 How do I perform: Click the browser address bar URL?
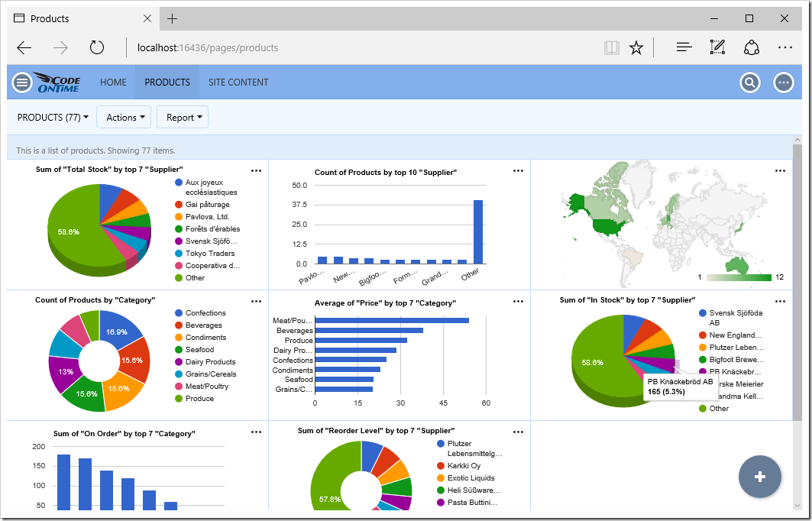pyautogui.click(x=208, y=48)
